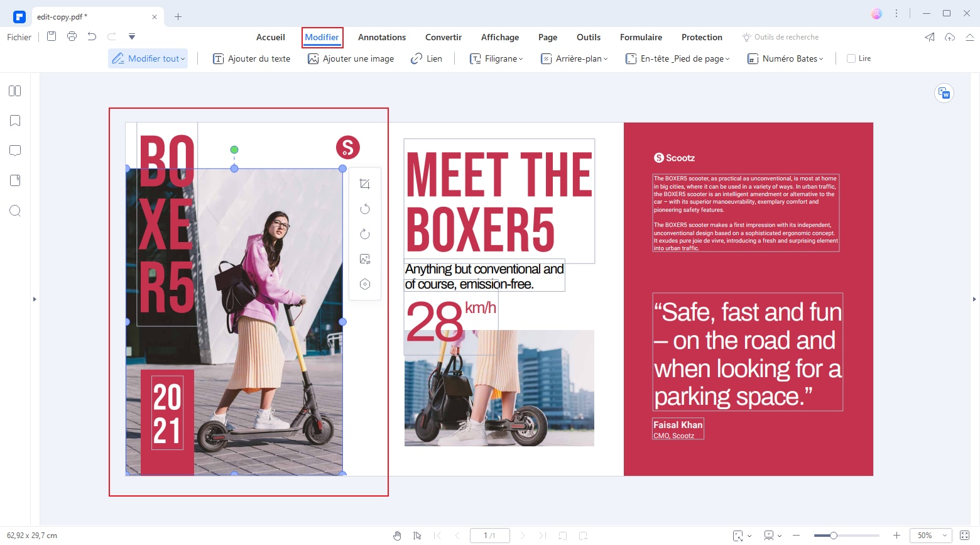Switch to the Formulaire tab
Screen dimensions: 980x545
[641, 37]
